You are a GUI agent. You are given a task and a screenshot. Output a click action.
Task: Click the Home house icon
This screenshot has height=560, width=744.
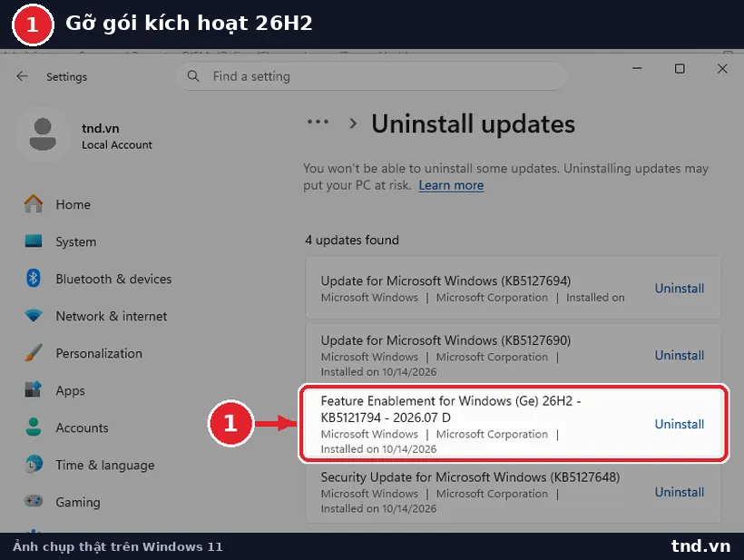pos(34,204)
